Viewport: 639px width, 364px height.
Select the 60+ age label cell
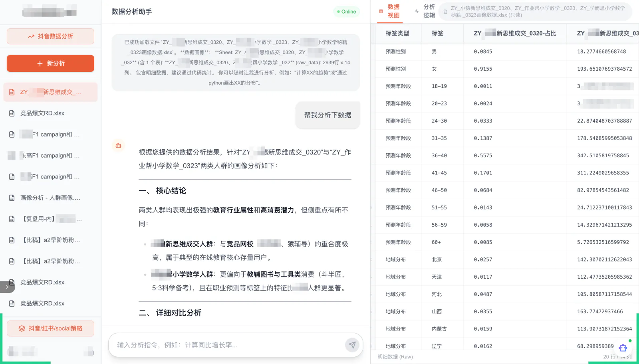(437, 243)
